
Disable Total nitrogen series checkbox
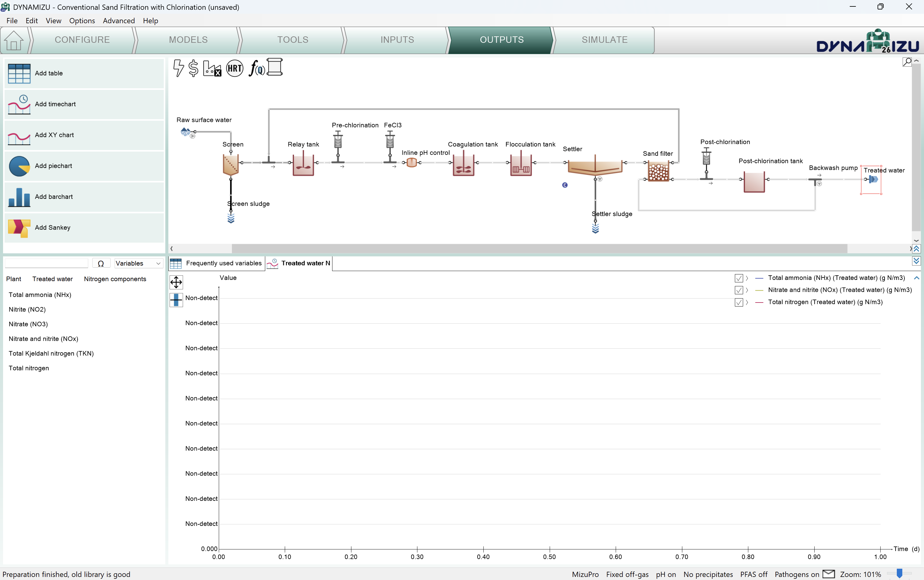tap(739, 302)
